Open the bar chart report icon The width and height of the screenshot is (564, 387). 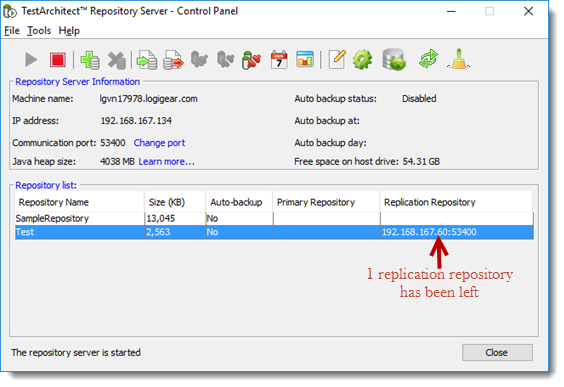point(305,60)
